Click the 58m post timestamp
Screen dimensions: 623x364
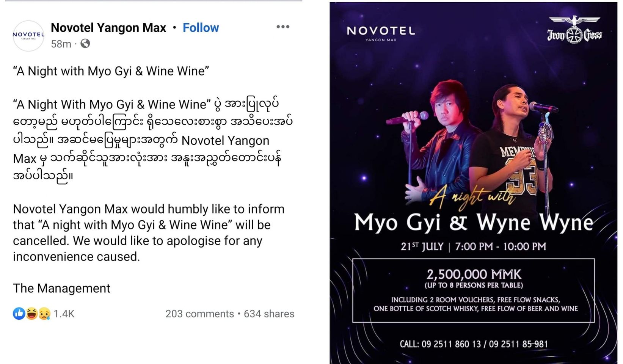click(61, 44)
